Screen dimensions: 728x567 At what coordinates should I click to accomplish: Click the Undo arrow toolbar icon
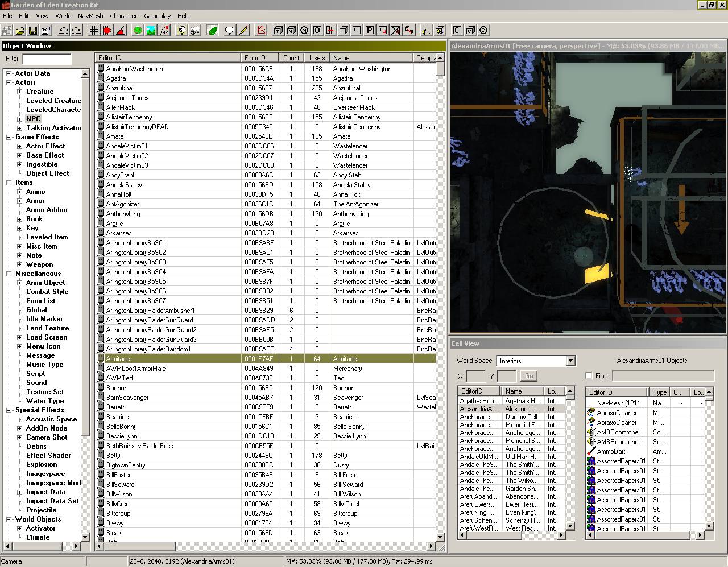[x=63, y=30]
